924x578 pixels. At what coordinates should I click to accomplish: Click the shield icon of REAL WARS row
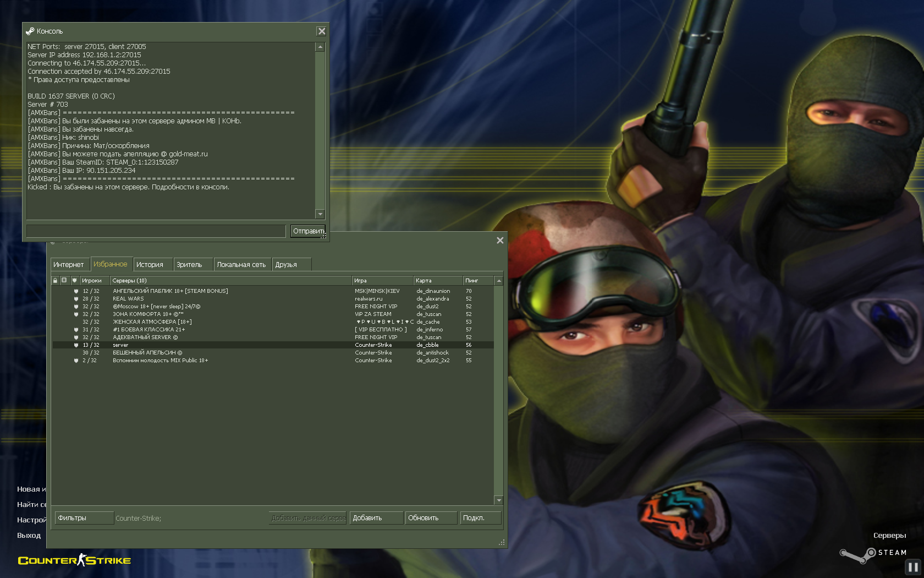click(76, 299)
